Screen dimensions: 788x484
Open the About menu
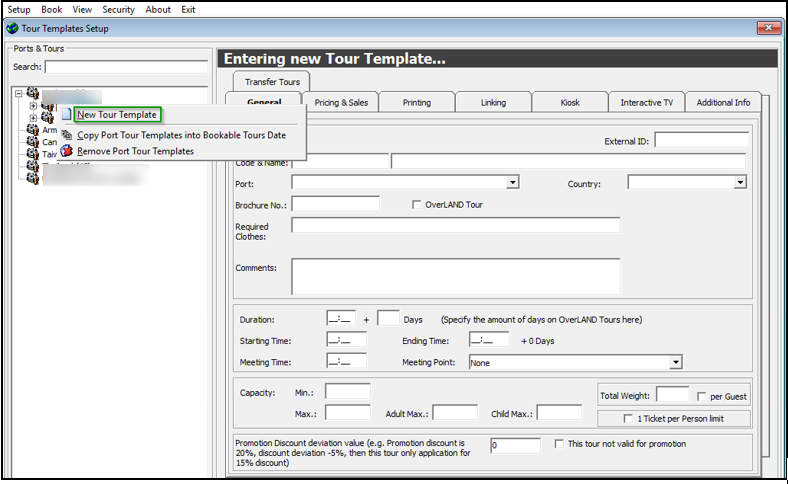(x=158, y=10)
